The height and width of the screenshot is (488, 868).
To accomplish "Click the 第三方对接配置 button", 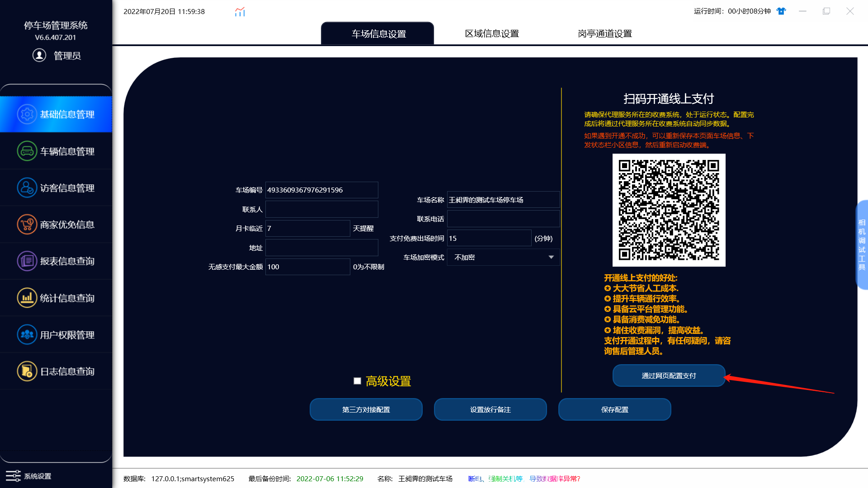I will tap(366, 409).
